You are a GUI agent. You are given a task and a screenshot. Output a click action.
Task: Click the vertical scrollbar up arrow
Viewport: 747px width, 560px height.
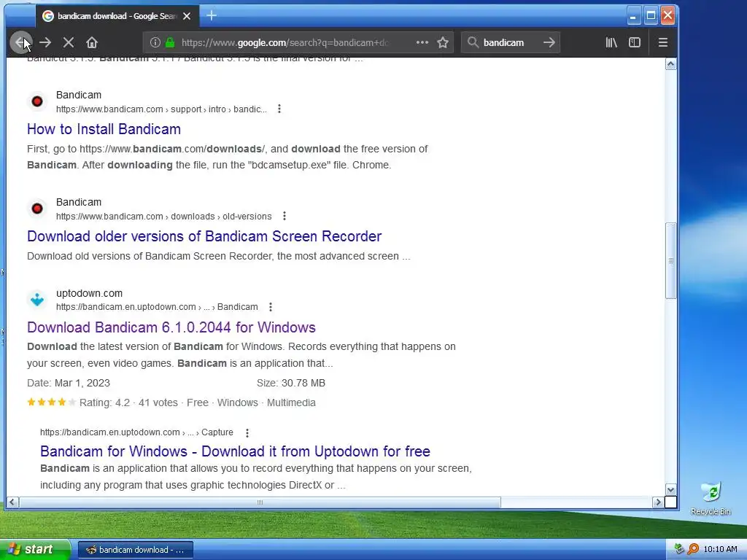tap(671, 64)
